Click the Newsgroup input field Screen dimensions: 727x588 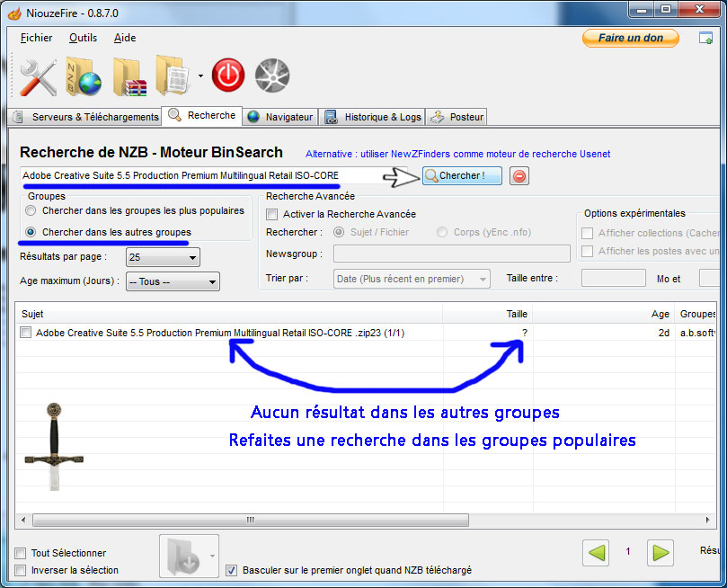[x=452, y=254]
